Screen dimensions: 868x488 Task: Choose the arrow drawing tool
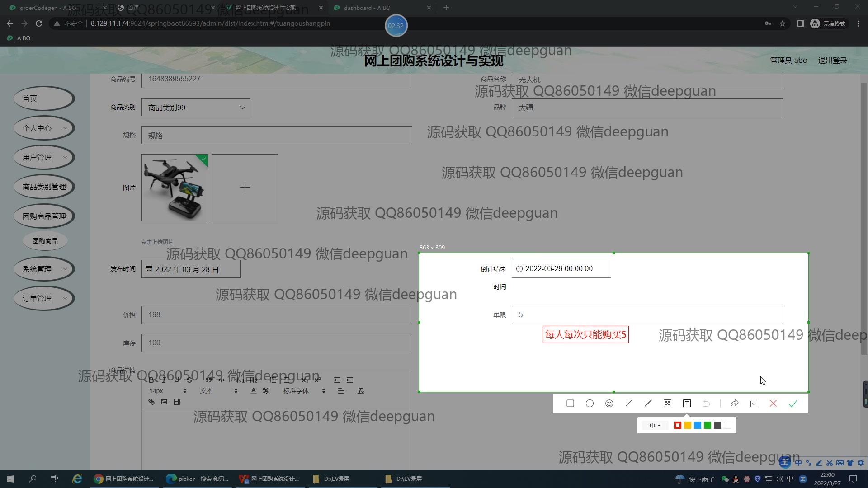click(628, 404)
